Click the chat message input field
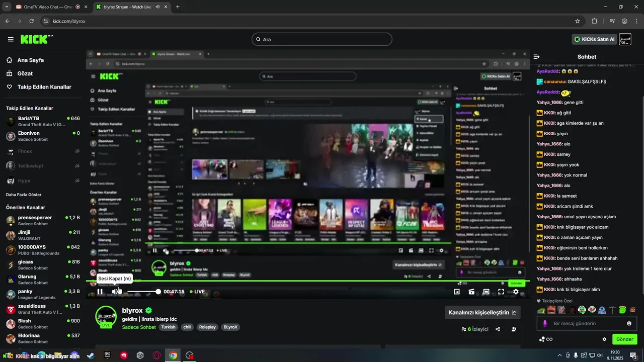 click(587, 323)
